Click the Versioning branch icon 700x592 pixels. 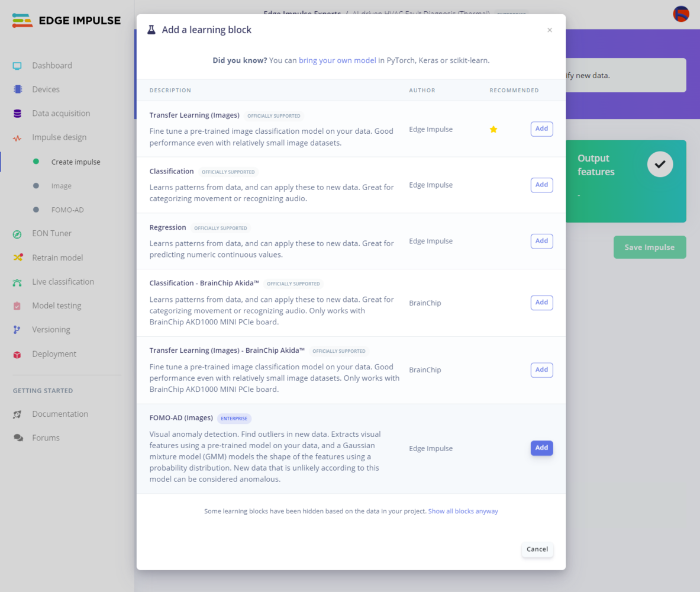17,330
